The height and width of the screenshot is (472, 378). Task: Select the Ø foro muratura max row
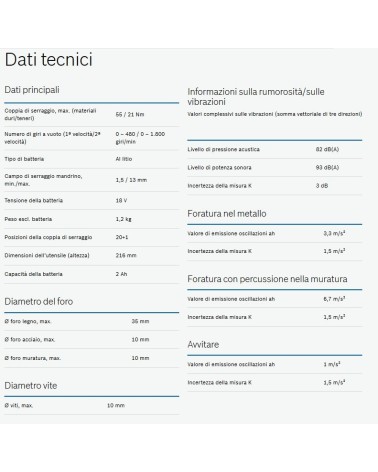tap(92, 358)
